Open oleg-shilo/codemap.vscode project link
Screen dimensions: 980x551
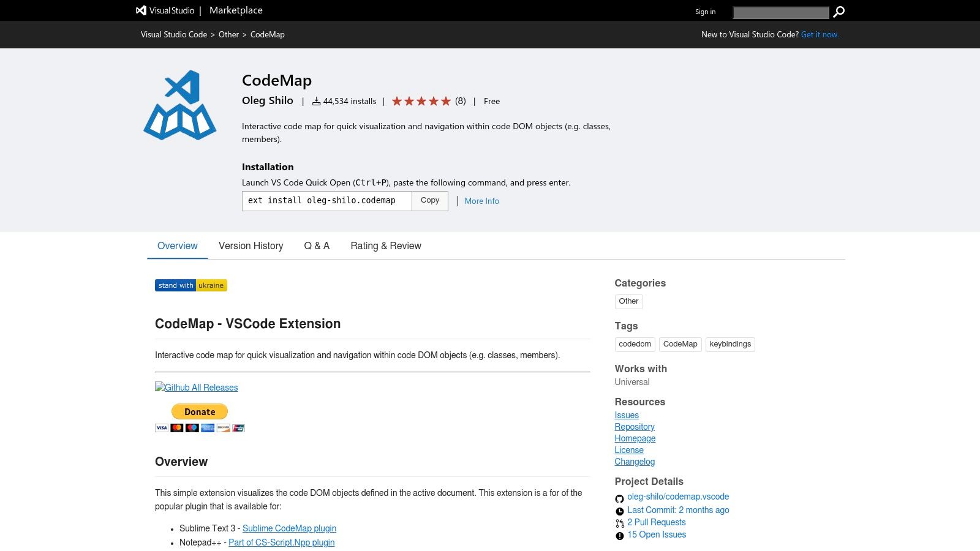pos(678,497)
